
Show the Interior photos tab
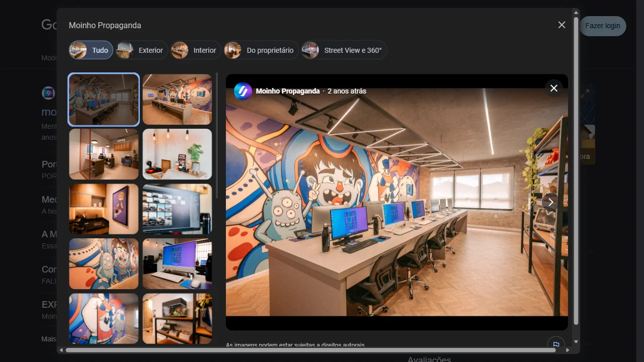click(x=196, y=50)
